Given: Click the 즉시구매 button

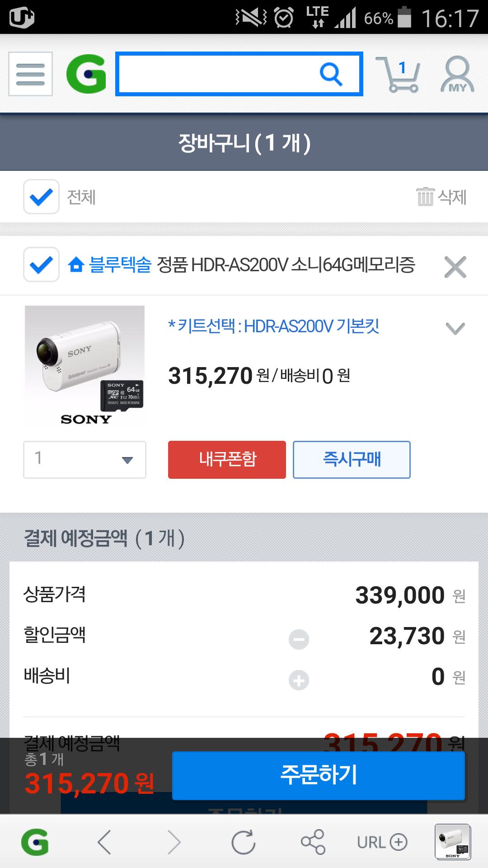Looking at the screenshot, I should pos(352,459).
